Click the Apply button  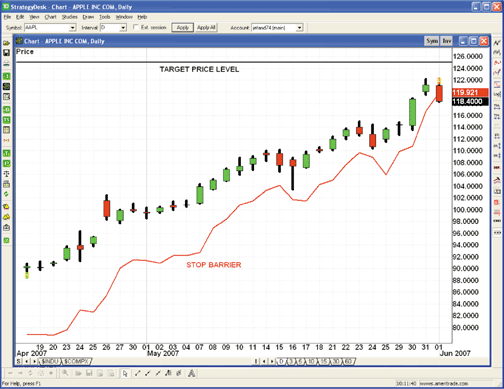pyautogui.click(x=183, y=28)
